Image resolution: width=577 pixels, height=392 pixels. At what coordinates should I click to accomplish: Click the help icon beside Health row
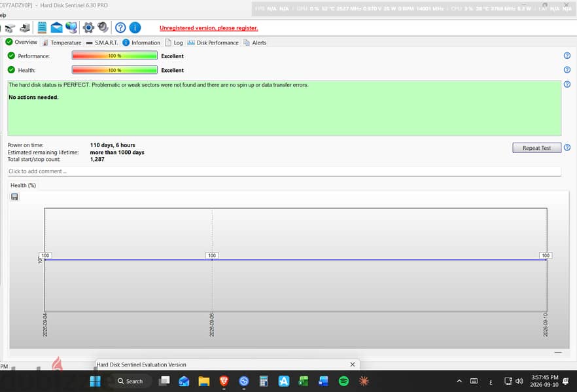coord(567,69)
